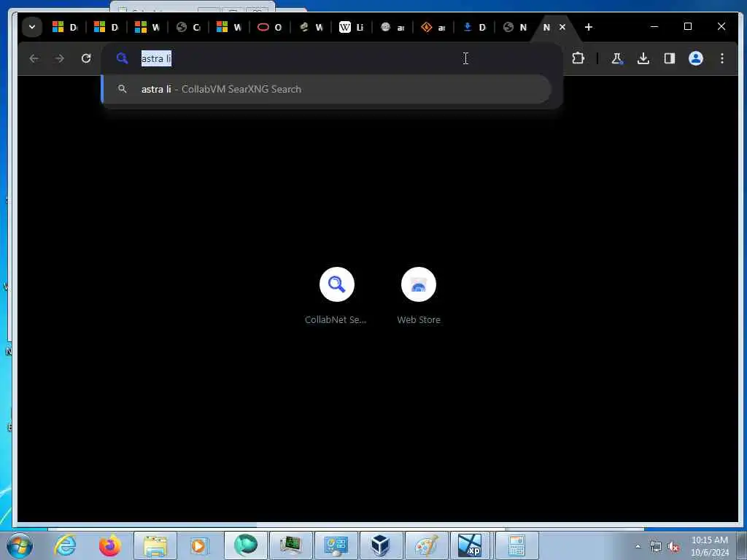This screenshot has height=560, width=747.
Task: Select the 'astra li - CollabVM SearXNG Search' suggestion
Action: [327, 89]
